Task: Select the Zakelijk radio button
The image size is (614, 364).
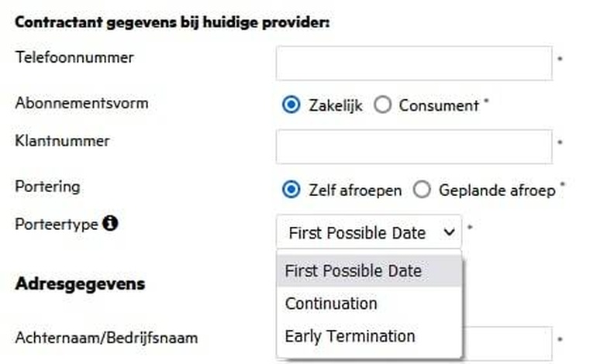Action: click(x=291, y=105)
